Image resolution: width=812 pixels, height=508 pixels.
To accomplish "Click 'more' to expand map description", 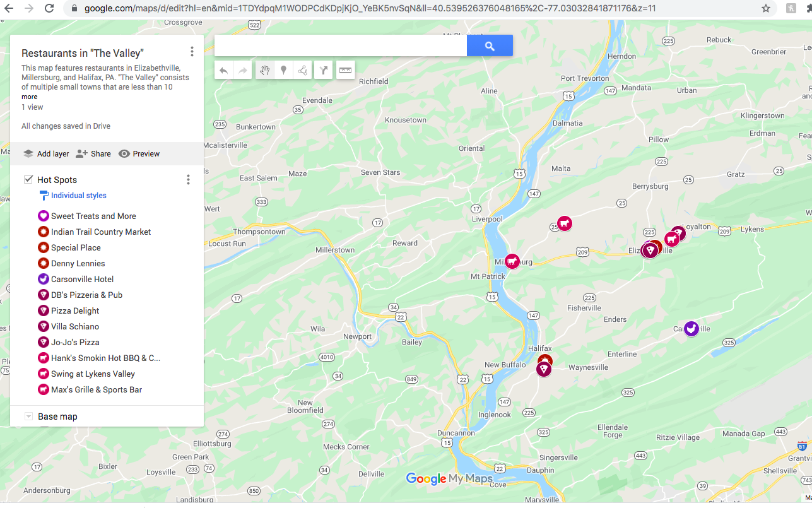I will 30,97.
